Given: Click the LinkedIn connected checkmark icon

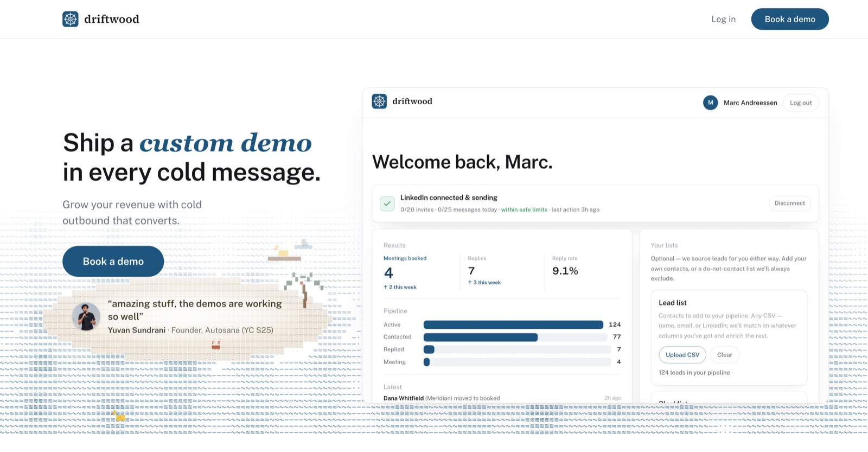Looking at the screenshot, I should click(387, 203).
